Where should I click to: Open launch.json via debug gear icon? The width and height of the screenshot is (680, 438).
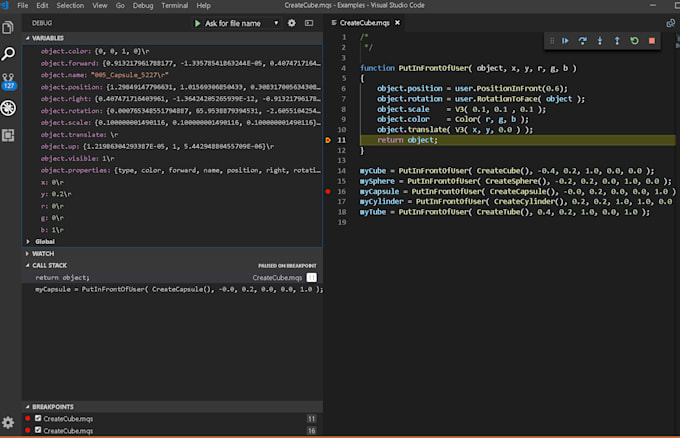[x=292, y=23]
